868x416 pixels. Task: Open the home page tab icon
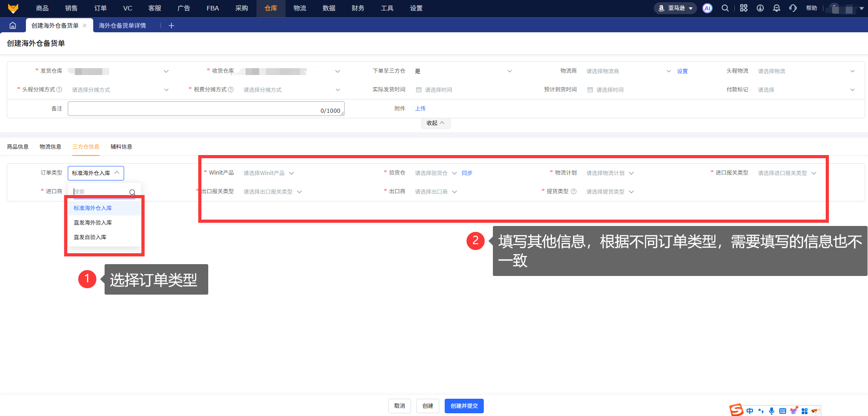13,25
